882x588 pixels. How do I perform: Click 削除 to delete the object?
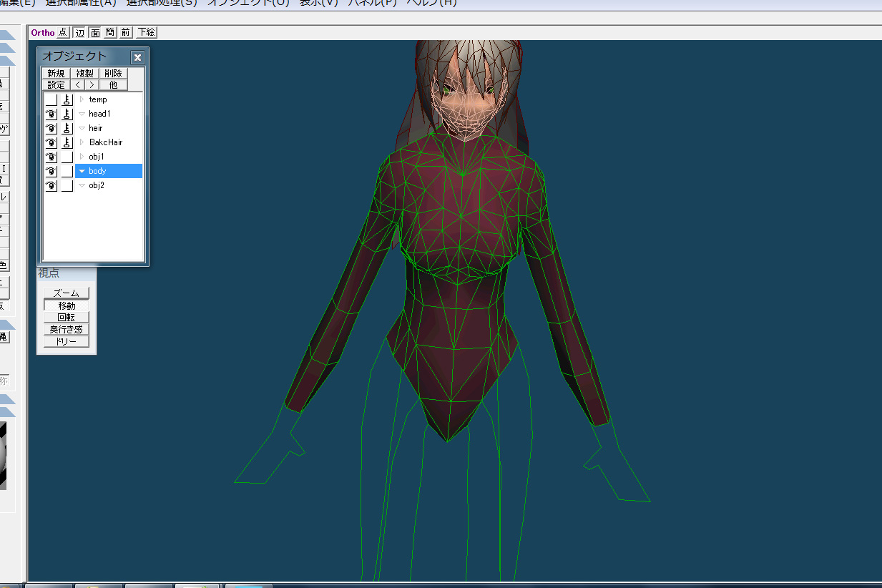[113, 73]
